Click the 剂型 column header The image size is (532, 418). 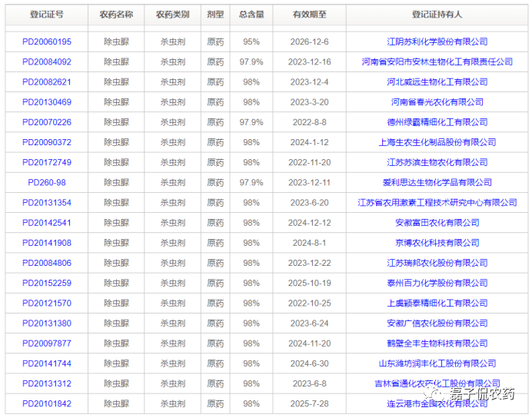point(215,15)
